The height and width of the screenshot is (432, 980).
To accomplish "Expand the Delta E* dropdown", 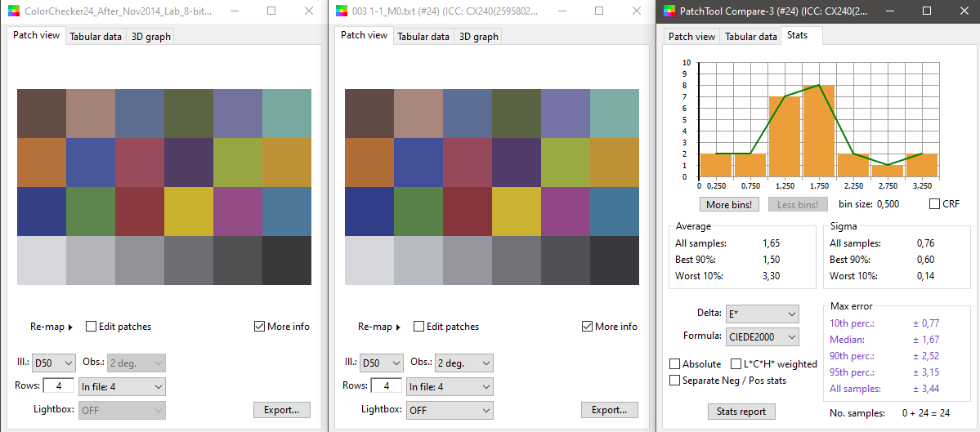I will 762,314.
